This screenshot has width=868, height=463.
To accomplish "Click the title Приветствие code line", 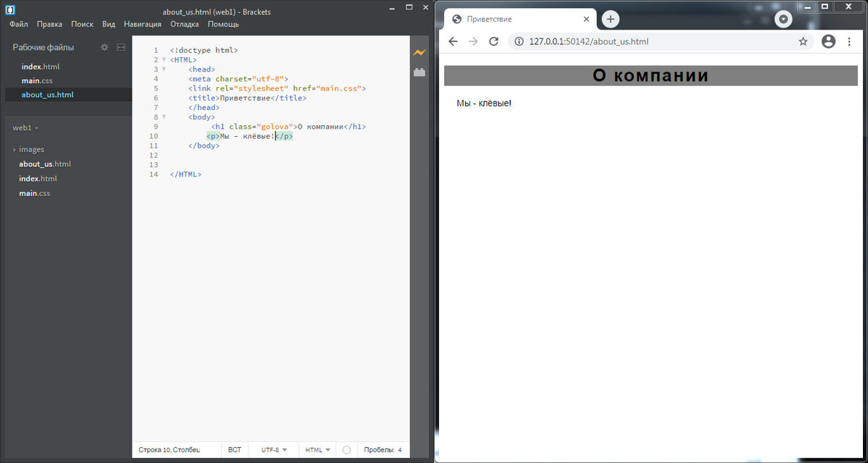I will (247, 98).
